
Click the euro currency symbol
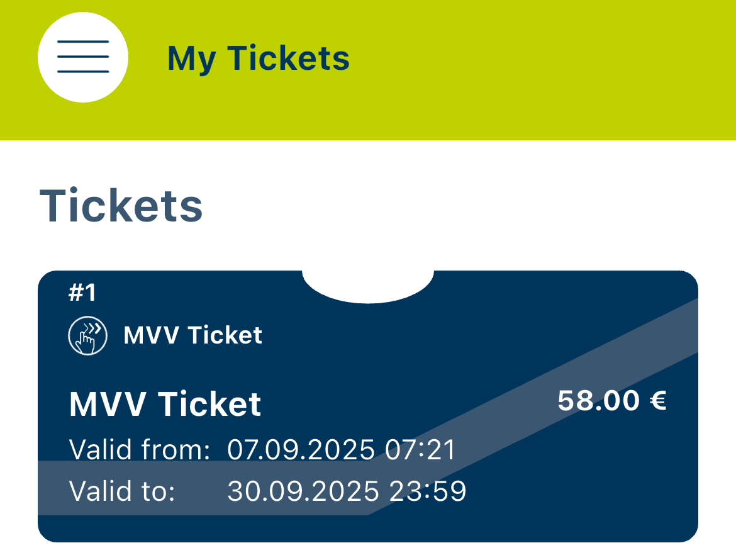click(x=657, y=401)
